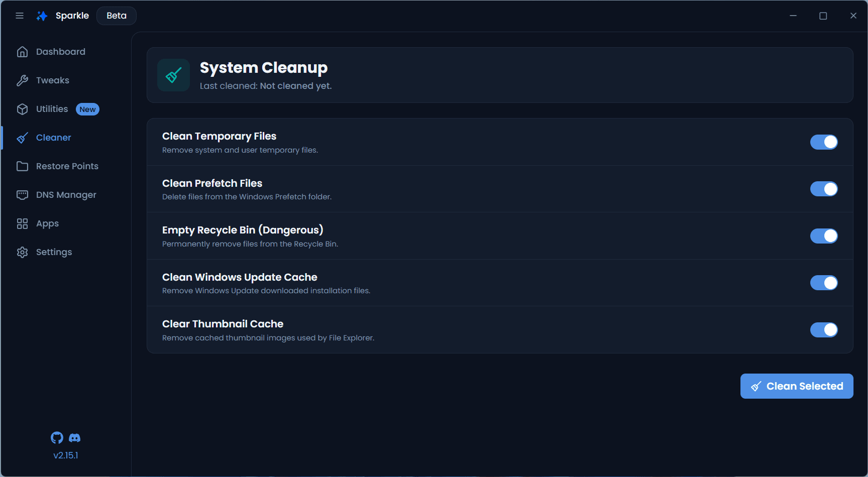Open the GitHub link icon
868x477 pixels.
click(x=57, y=438)
